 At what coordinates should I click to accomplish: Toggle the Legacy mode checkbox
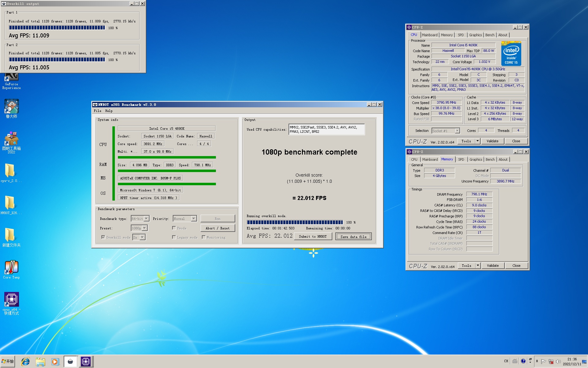pos(174,237)
